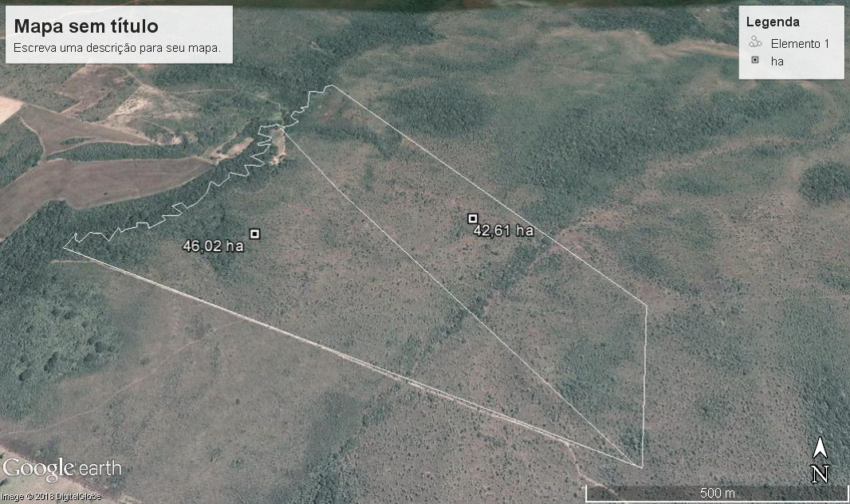Click the Legenda heading
Screen dimensions: 850x504
(x=773, y=22)
